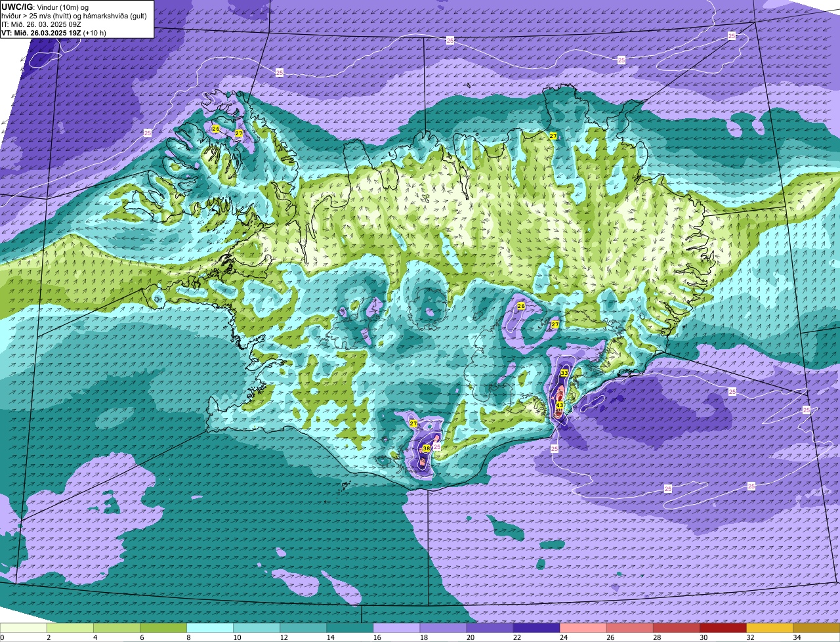The height and width of the screenshot is (642, 840).
Task: Click the white 25 contour label beside the 38 label
Action: 437,446
